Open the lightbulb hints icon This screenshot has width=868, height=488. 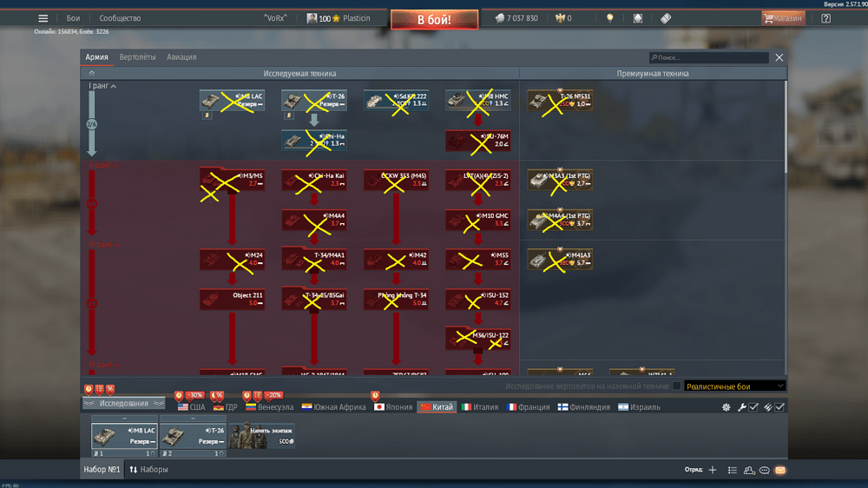pyautogui.click(x=609, y=18)
